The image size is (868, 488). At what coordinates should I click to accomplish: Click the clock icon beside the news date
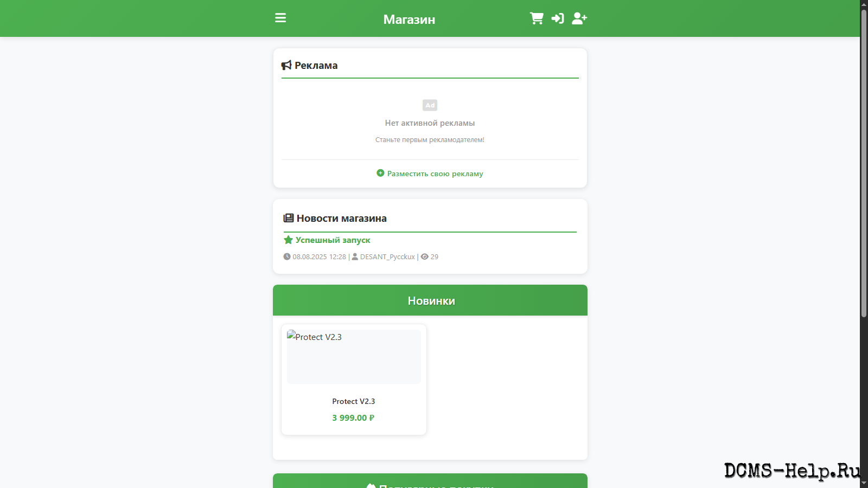(x=287, y=256)
